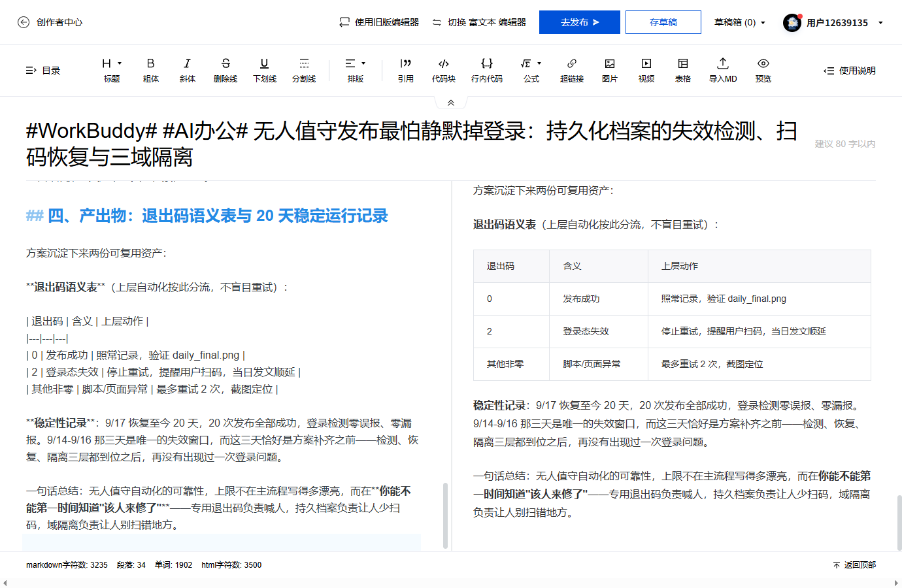The image size is (902, 588).
Task: Click the article title input field
Action: coord(412,144)
